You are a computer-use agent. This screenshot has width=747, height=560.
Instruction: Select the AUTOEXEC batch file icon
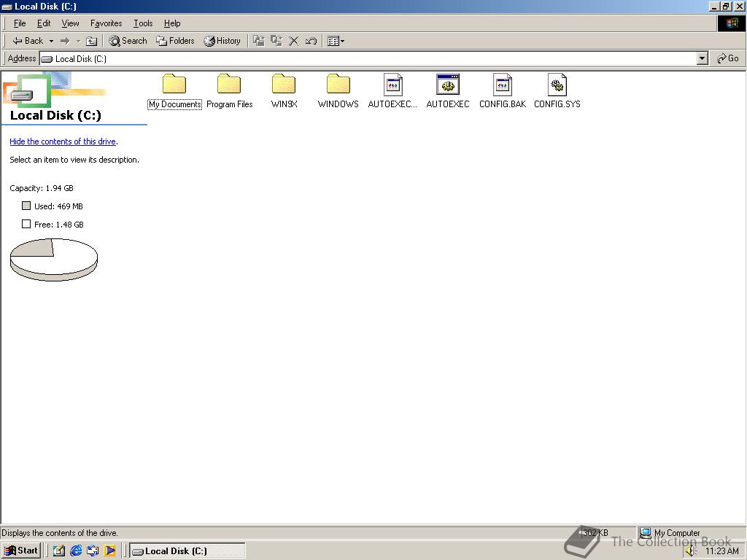click(448, 85)
